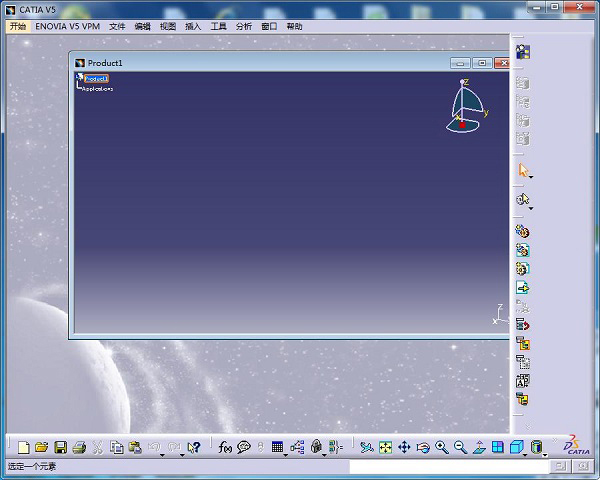Click the Comment speech bubble icon
600x480 pixels.
click(244, 447)
